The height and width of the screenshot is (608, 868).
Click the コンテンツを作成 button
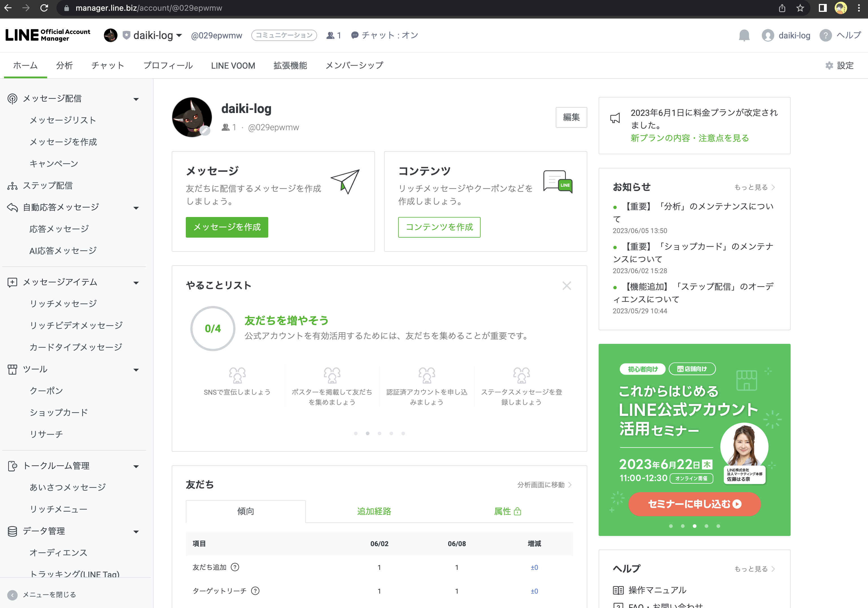pos(439,227)
